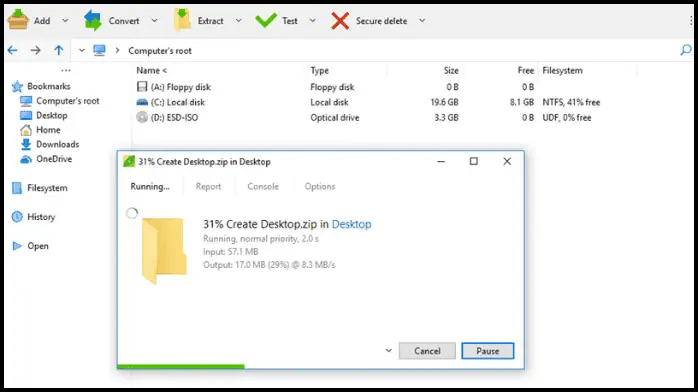Screen dimensions: 698x392
Task: Click the Convert blue arrows icon
Action: point(93,20)
